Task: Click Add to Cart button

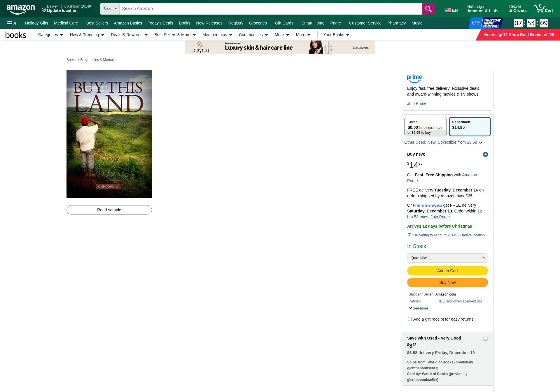Action: click(x=447, y=271)
